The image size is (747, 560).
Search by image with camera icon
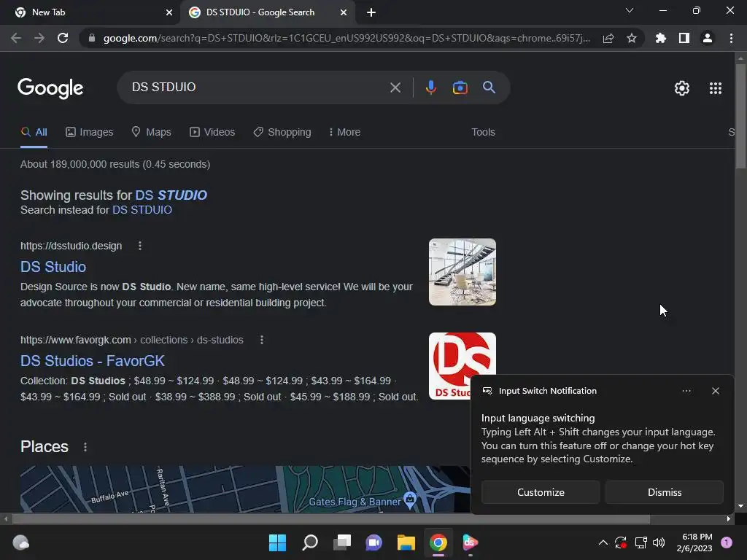click(x=460, y=87)
